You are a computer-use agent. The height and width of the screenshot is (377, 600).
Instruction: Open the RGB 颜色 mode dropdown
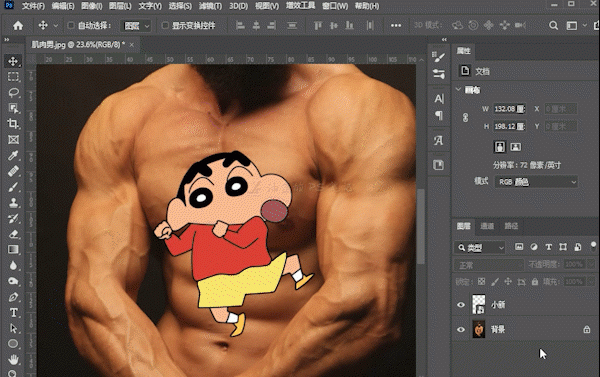point(536,182)
